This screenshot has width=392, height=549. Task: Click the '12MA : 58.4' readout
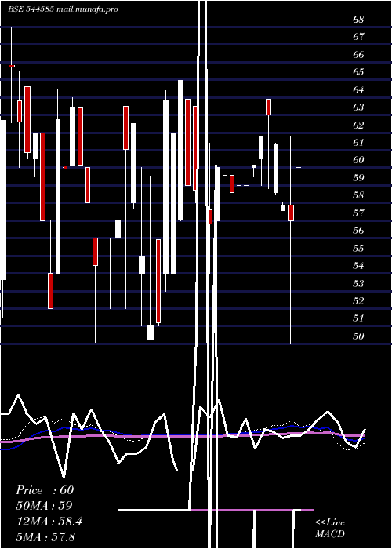[49, 522]
